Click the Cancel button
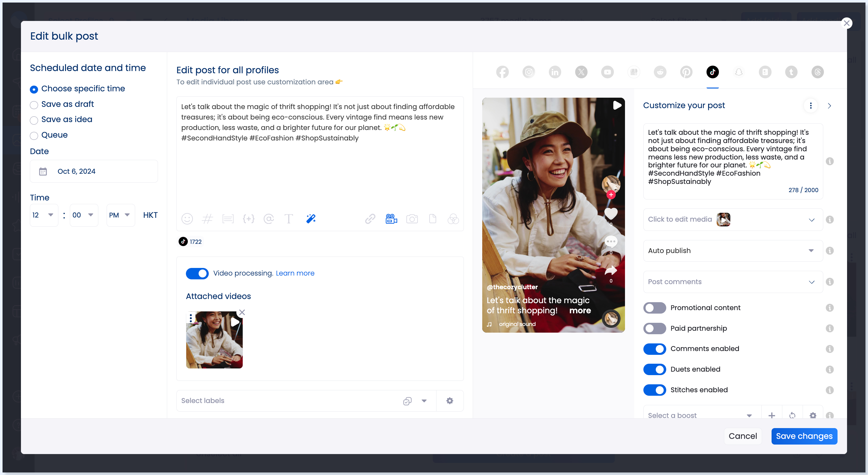 pos(743,436)
